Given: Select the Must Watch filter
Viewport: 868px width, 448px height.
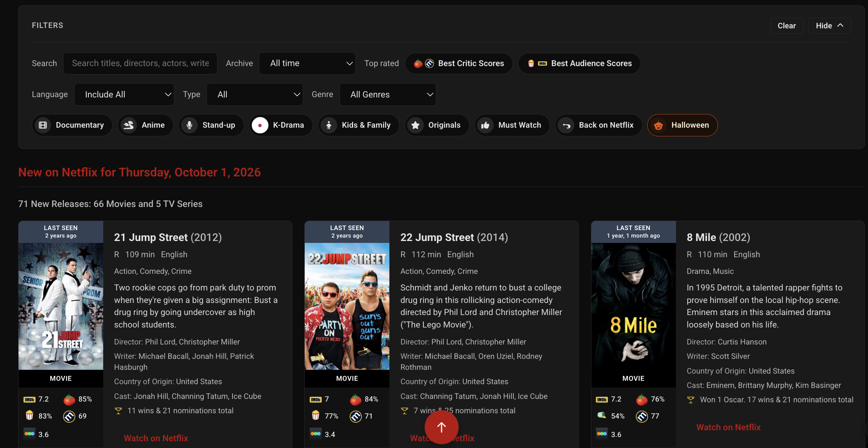Looking at the screenshot, I should 512,125.
